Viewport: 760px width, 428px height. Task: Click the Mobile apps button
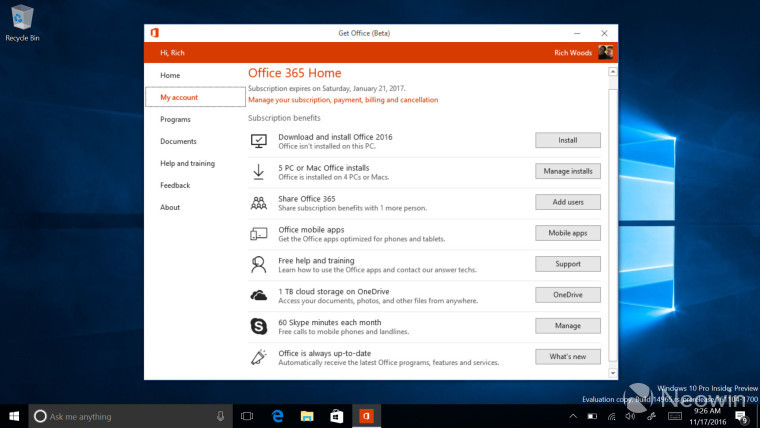568,233
